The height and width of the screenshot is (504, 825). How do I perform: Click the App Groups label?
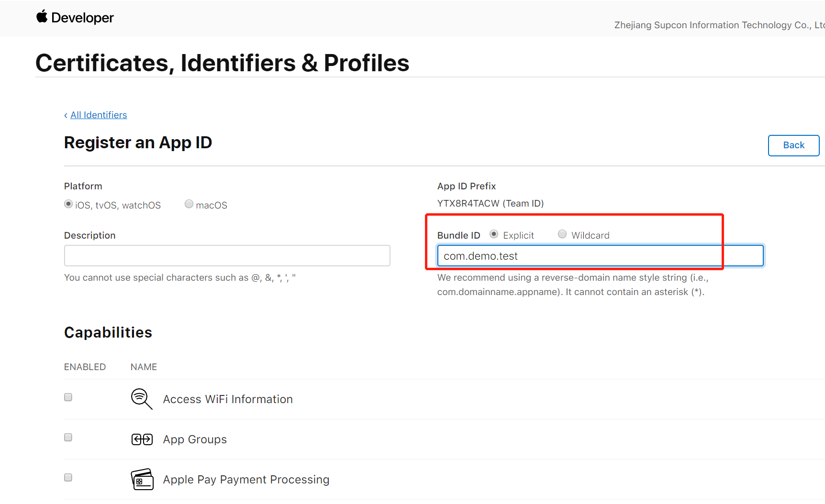[x=195, y=439]
